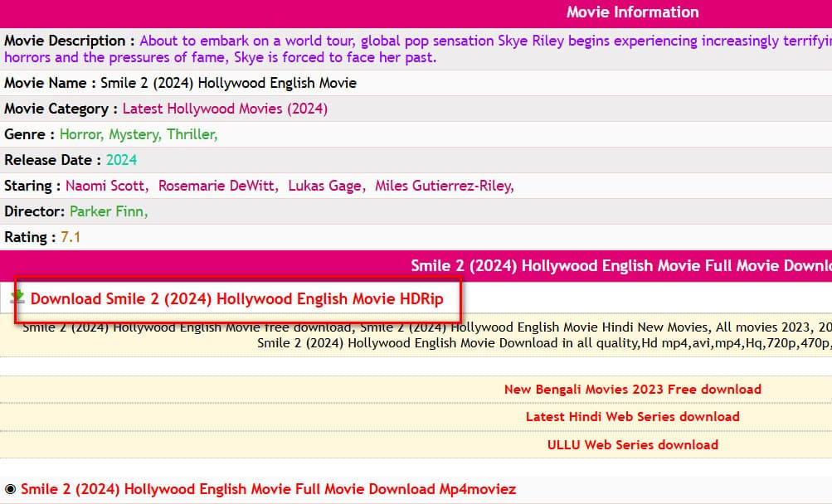832x504 pixels.
Task: Open ULLU Web Series download link
Action: [632, 445]
